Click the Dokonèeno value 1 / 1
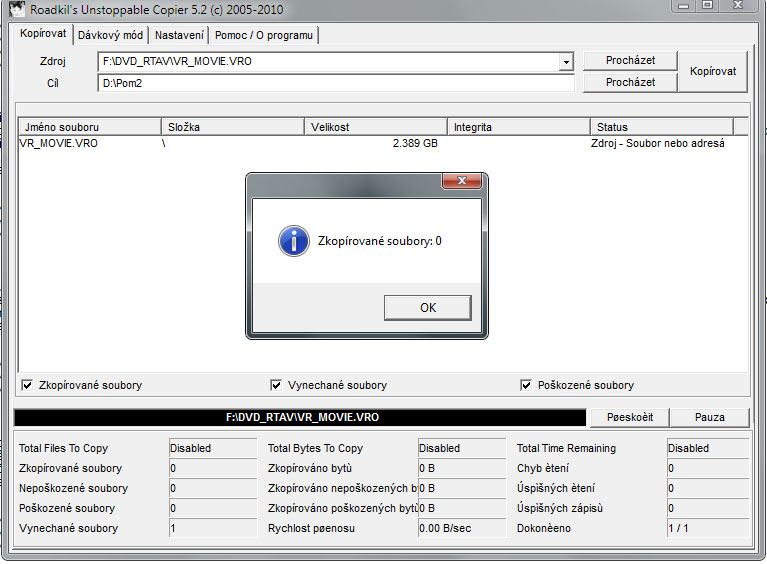Image resolution: width=767 pixels, height=564 pixels. [708, 528]
